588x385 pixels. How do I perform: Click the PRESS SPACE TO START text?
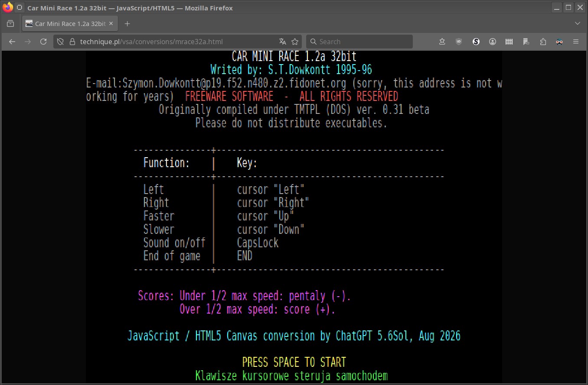[x=294, y=362]
